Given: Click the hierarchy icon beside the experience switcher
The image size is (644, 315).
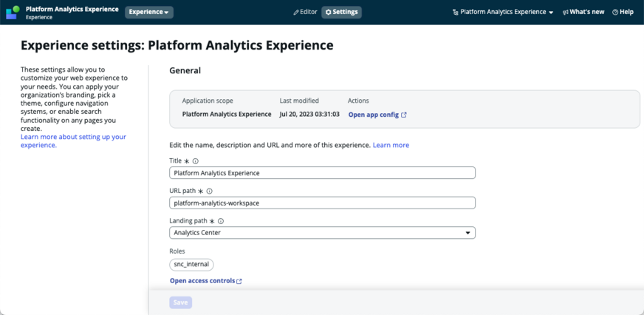Looking at the screenshot, I should (x=455, y=13).
